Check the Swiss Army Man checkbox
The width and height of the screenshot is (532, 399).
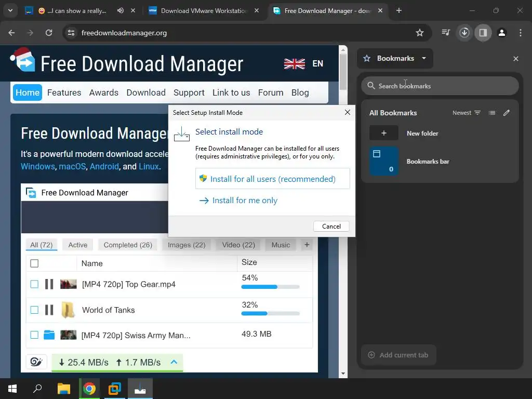[x=34, y=335]
